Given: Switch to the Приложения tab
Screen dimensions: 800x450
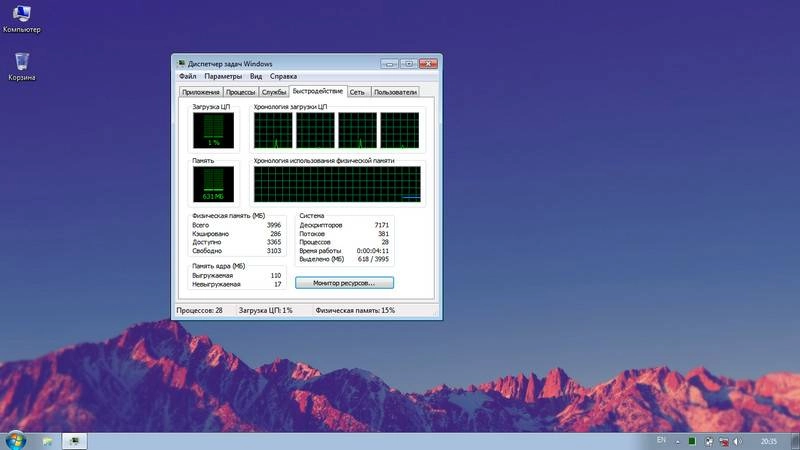Looking at the screenshot, I should pyautogui.click(x=201, y=92).
